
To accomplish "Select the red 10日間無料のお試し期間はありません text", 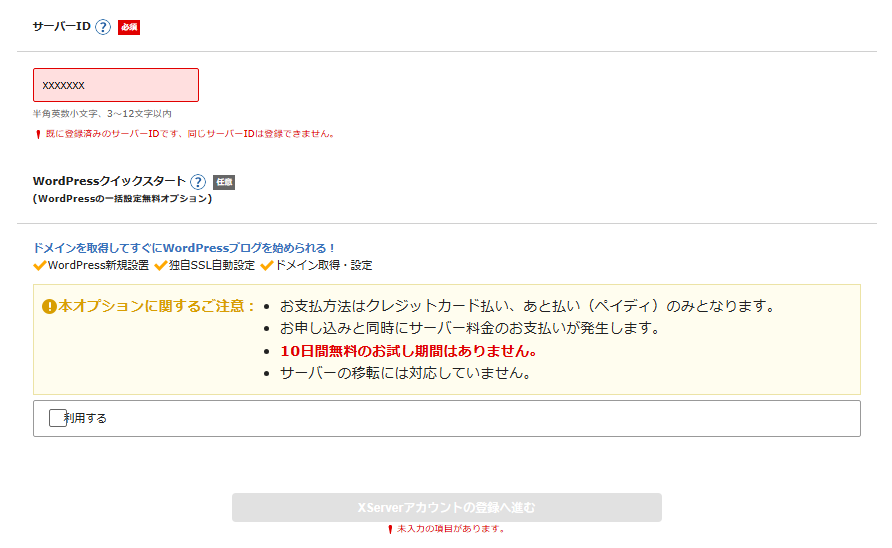I will point(409,351).
